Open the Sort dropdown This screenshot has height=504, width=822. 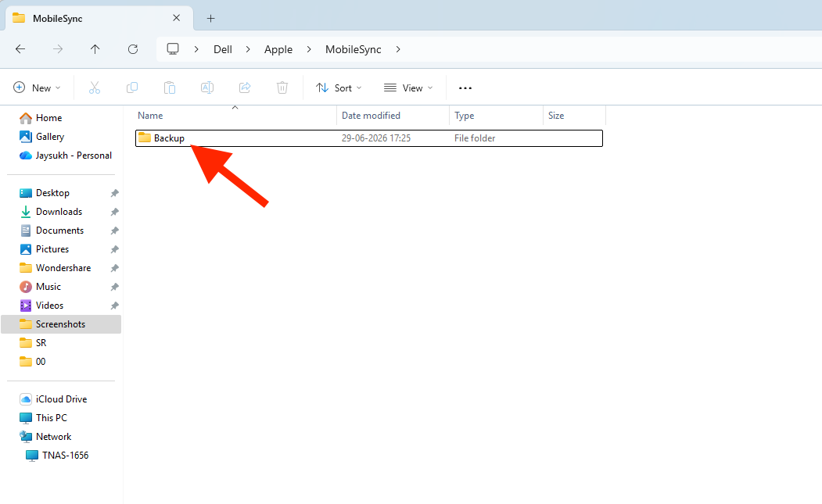click(x=339, y=88)
